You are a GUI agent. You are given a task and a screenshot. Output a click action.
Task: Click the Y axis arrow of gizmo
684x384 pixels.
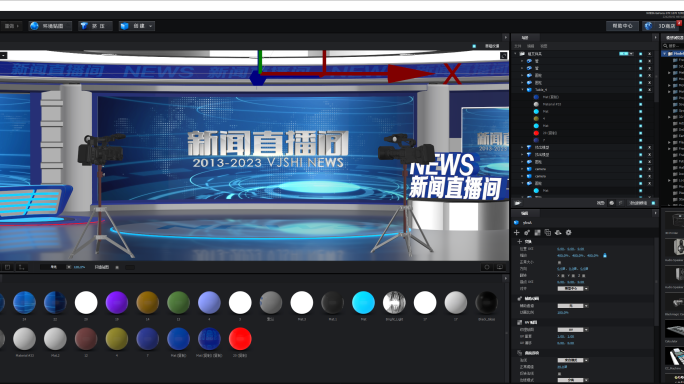260,61
